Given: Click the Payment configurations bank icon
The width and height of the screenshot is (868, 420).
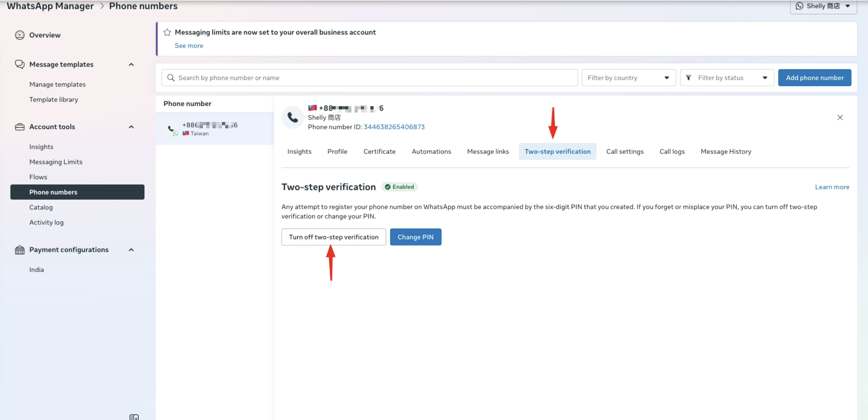Looking at the screenshot, I should [20, 250].
